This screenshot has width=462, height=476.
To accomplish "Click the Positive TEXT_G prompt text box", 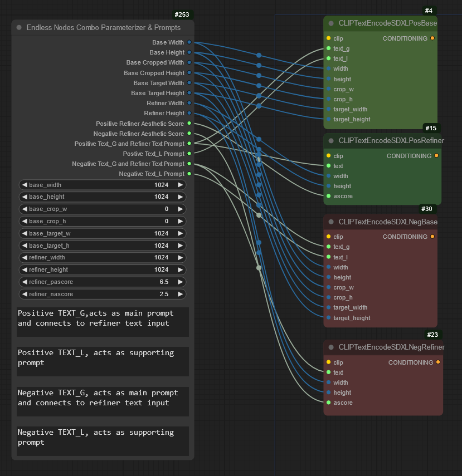I will pyautogui.click(x=103, y=321).
